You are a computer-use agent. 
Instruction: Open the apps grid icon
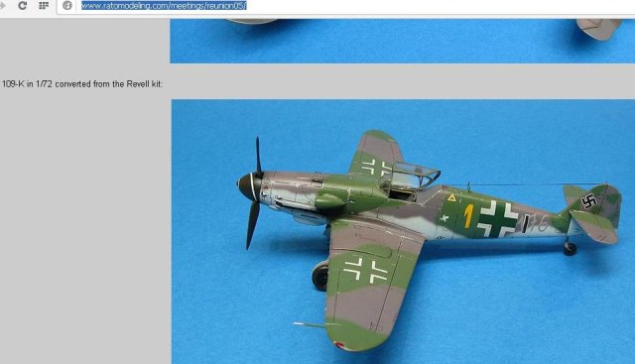(44, 6)
